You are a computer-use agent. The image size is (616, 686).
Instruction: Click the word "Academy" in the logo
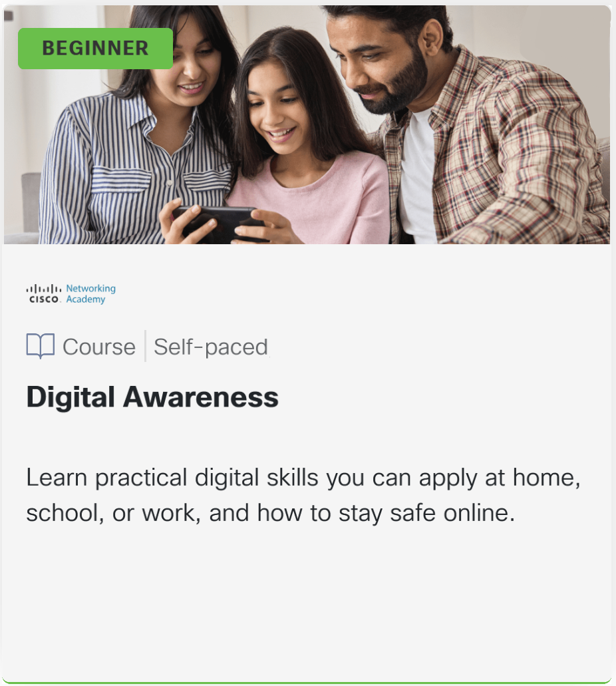(x=86, y=299)
